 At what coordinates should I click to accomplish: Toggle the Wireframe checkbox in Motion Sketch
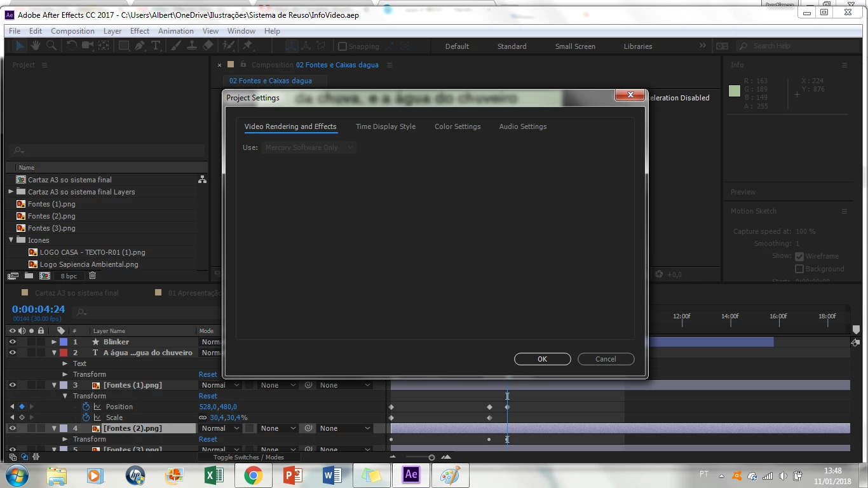pos(799,256)
